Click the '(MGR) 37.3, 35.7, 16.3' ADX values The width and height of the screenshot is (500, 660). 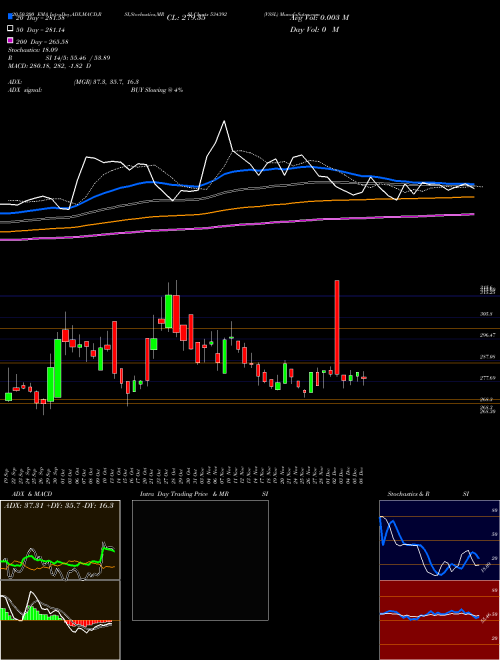(106, 82)
